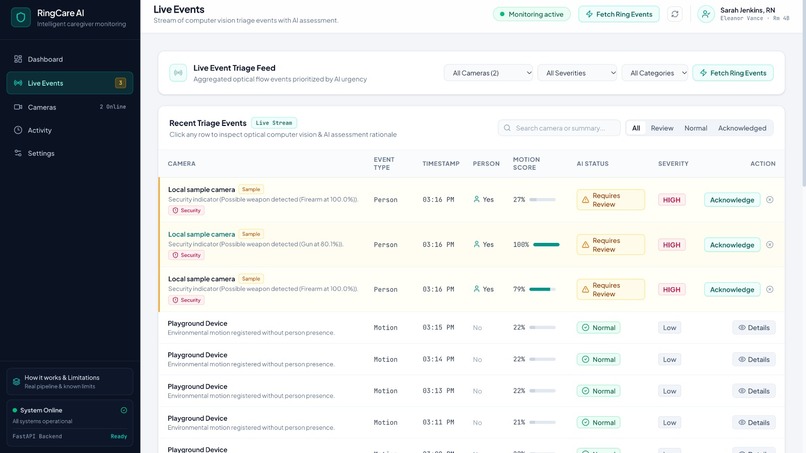806x453 pixels.
Task: Select the Review filter tab
Action: tap(662, 128)
